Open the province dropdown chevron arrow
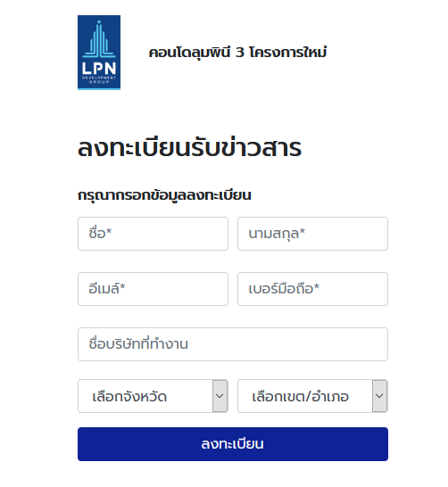 click(x=220, y=396)
